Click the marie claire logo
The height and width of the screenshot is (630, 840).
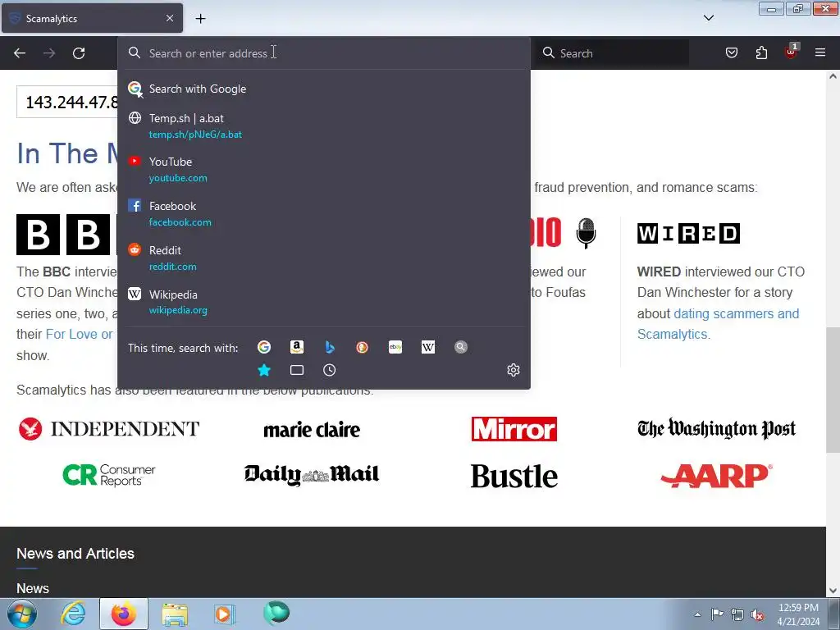pos(312,430)
